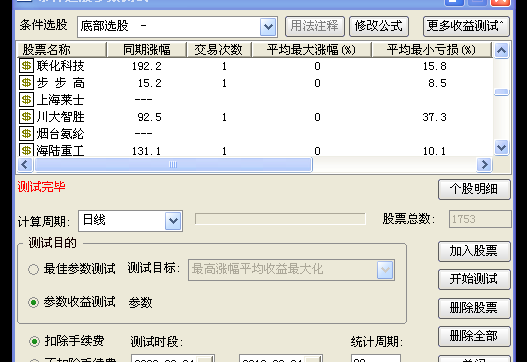Open the 计算周期 日线 dropdown

[x=173, y=221]
